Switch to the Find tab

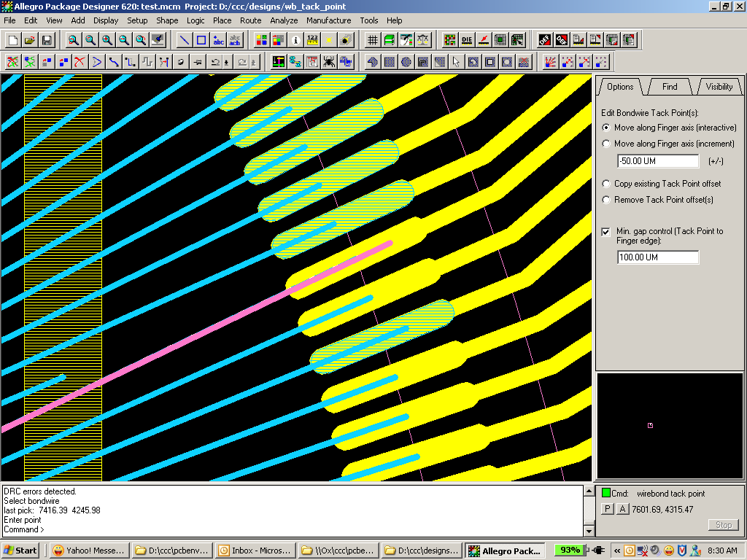pos(670,87)
